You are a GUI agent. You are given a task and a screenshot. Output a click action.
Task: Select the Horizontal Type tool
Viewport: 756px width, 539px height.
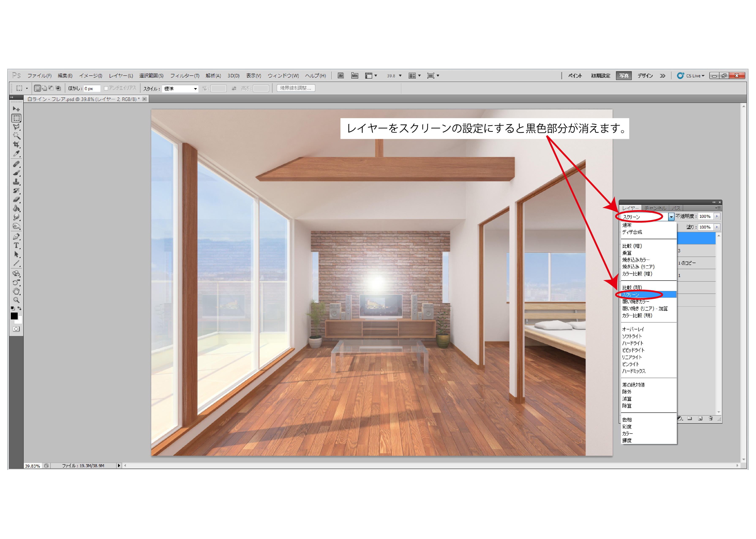coord(16,245)
